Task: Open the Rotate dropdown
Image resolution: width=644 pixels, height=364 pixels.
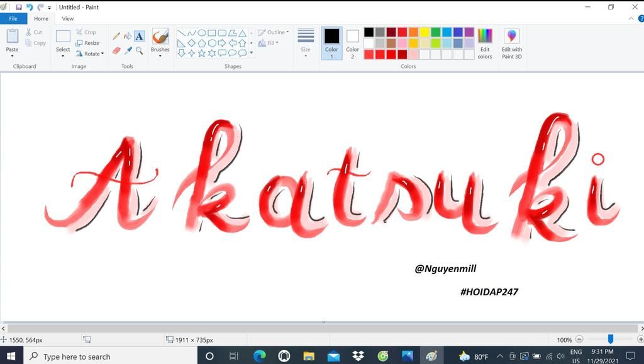Action: pos(89,54)
